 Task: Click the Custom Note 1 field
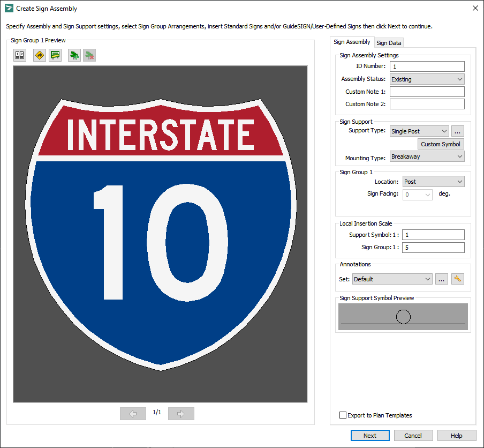[x=427, y=92]
